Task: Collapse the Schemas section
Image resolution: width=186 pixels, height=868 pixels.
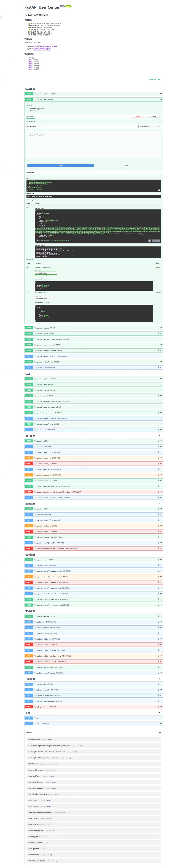Action: coord(160,732)
